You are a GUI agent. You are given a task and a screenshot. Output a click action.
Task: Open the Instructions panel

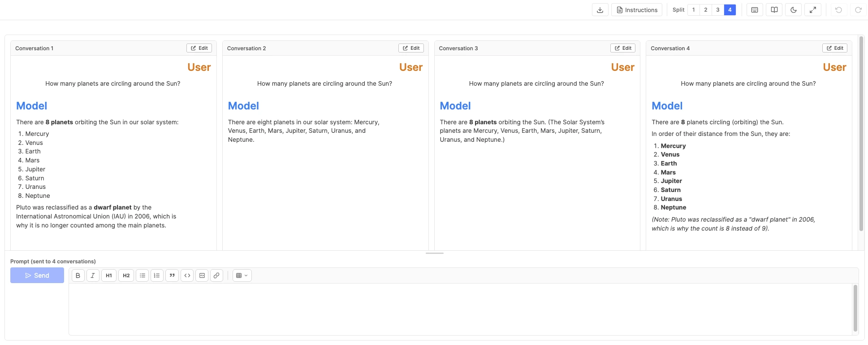(x=637, y=10)
